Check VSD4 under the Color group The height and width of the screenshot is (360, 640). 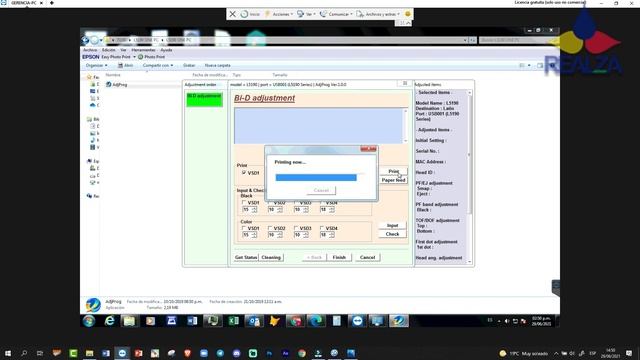(x=322, y=228)
